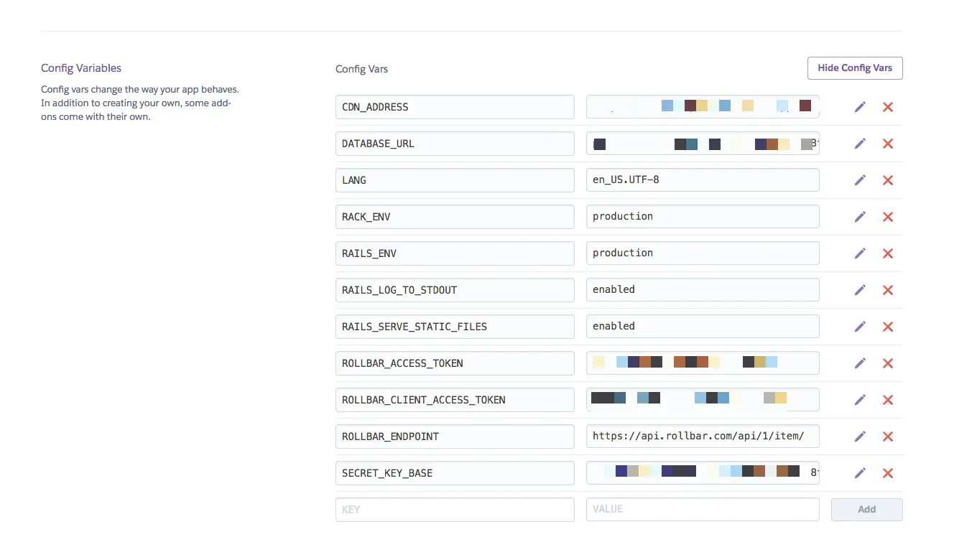Image resolution: width=977 pixels, height=560 pixels.
Task: Remove RAILS_LOG_TO_STDOUT using the red X
Action: tap(888, 290)
